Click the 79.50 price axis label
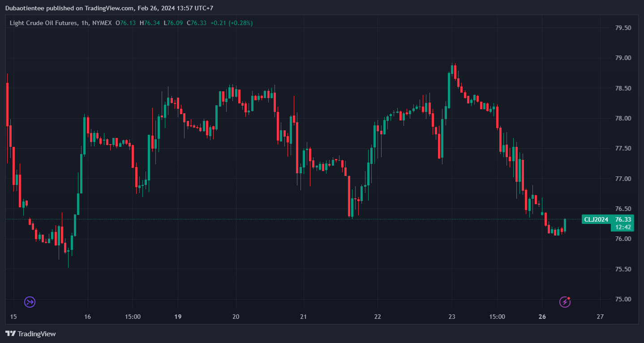644x343 pixels. pyautogui.click(x=623, y=28)
